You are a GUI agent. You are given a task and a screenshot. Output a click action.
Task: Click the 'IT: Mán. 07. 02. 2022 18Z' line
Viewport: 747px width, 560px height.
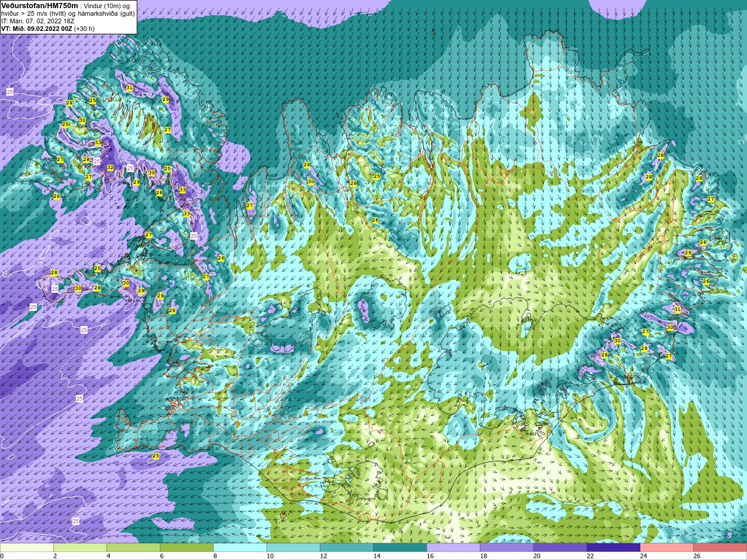point(38,21)
